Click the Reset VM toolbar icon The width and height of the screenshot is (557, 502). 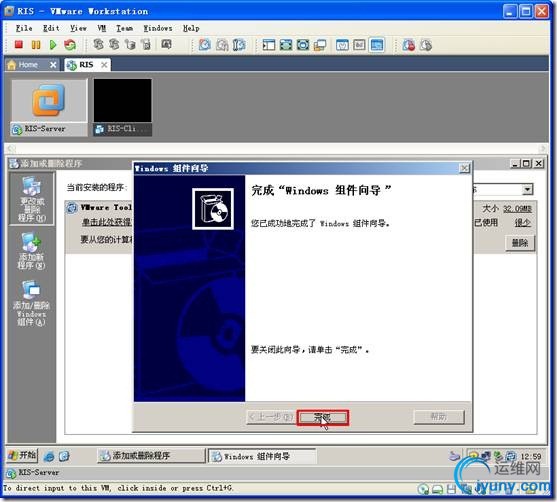[x=70, y=45]
